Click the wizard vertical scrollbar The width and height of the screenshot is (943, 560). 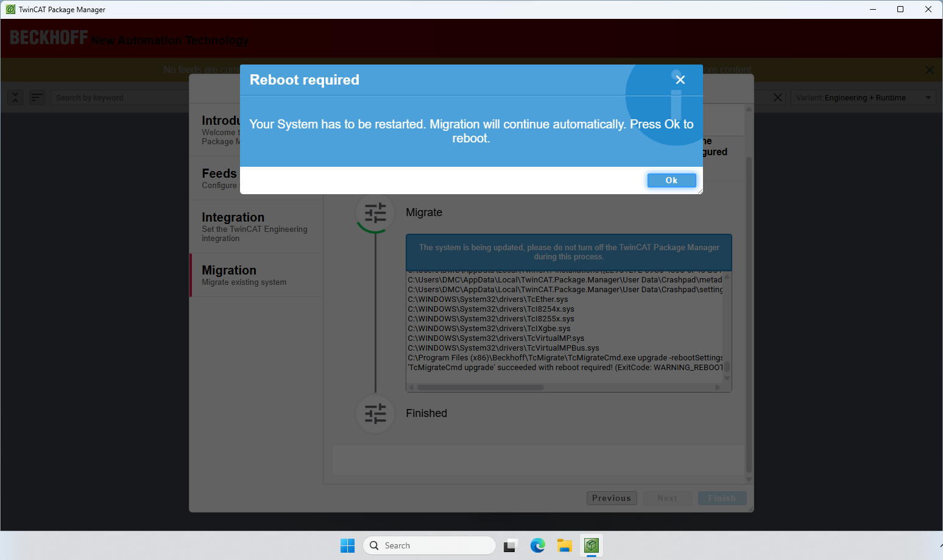(x=749, y=315)
